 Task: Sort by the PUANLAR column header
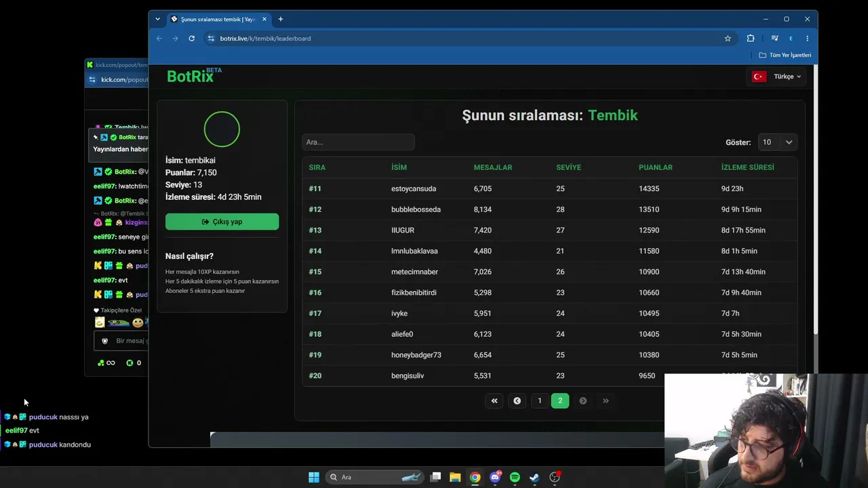(x=656, y=167)
